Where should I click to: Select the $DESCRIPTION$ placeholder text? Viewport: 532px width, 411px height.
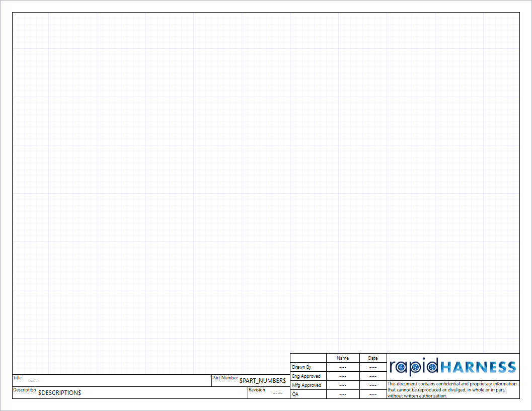[60, 393]
